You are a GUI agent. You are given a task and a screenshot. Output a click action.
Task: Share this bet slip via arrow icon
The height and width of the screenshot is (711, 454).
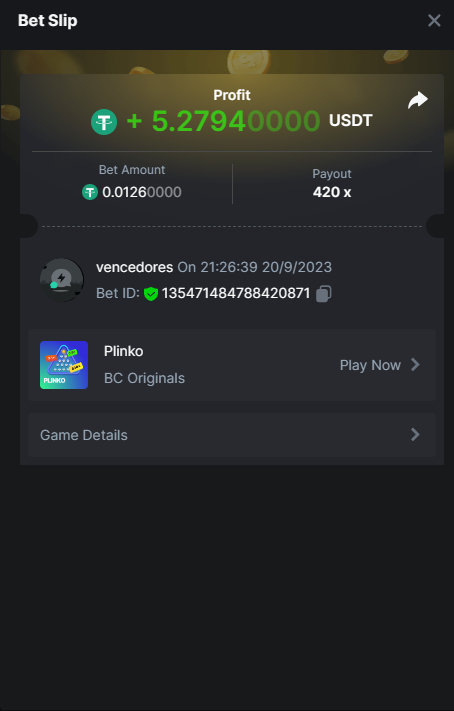tap(418, 100)
